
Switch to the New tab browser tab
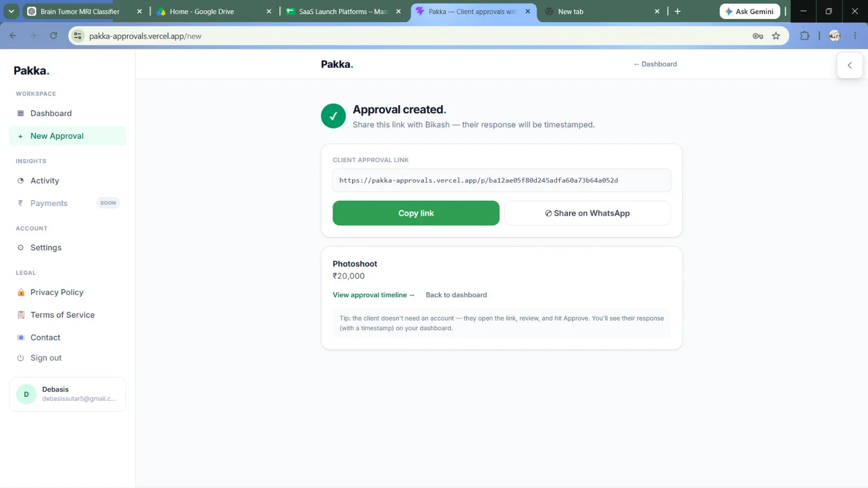(x=571, y=11)
